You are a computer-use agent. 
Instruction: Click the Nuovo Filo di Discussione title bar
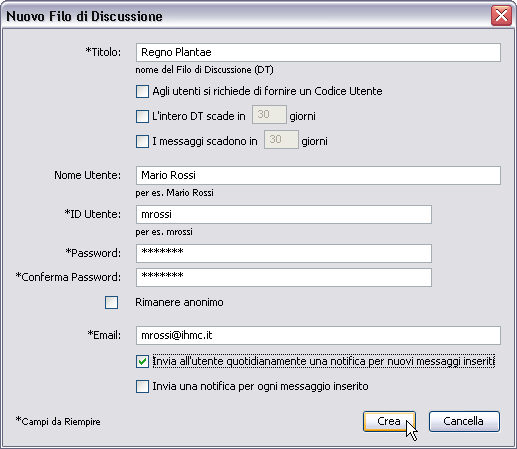(247, 16)
